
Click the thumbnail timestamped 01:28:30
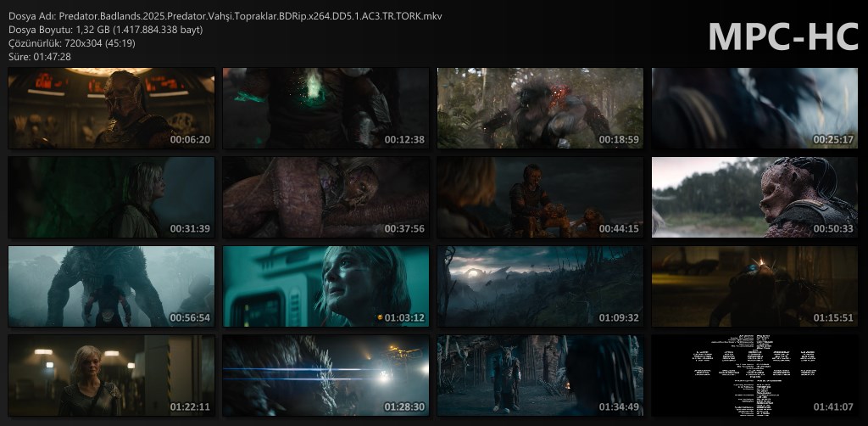(325, 375)
